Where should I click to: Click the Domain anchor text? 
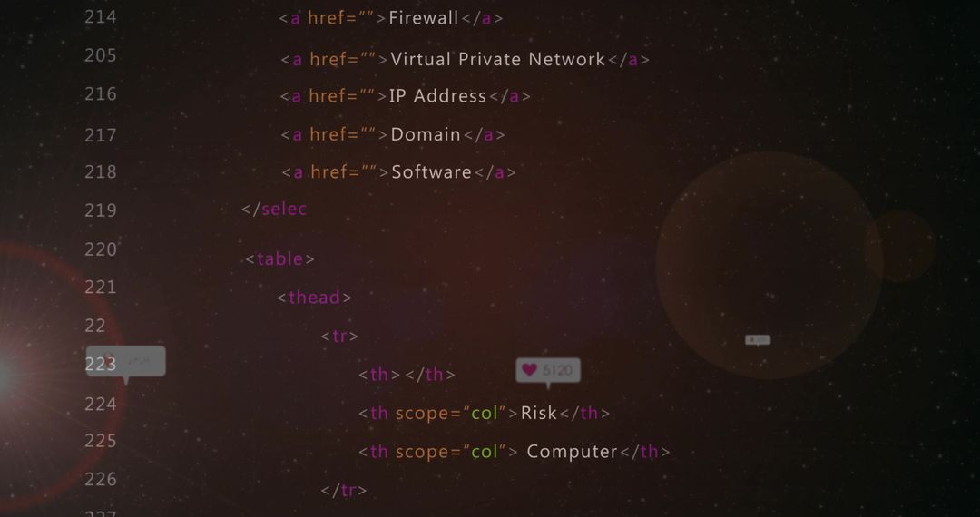[426, 134]
